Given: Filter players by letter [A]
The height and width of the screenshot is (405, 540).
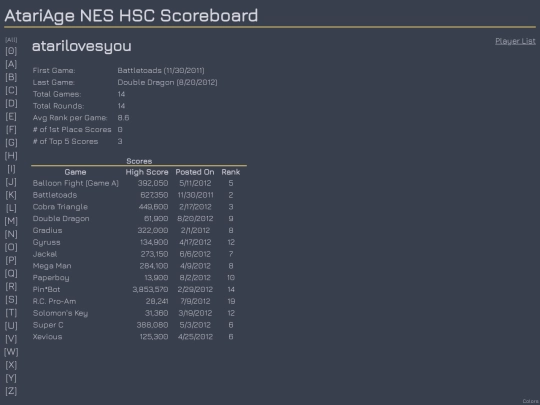Looking at the screenshot, I should pyautogui.click(x=11, y=64).
